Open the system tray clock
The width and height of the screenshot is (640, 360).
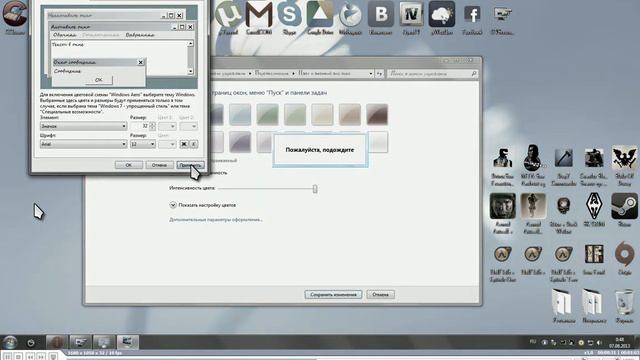620,342
